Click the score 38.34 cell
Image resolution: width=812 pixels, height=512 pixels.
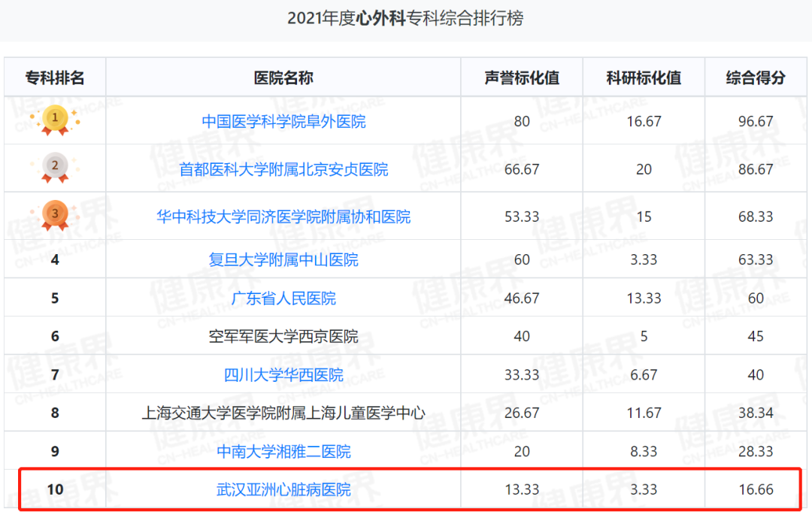[756, 413]
